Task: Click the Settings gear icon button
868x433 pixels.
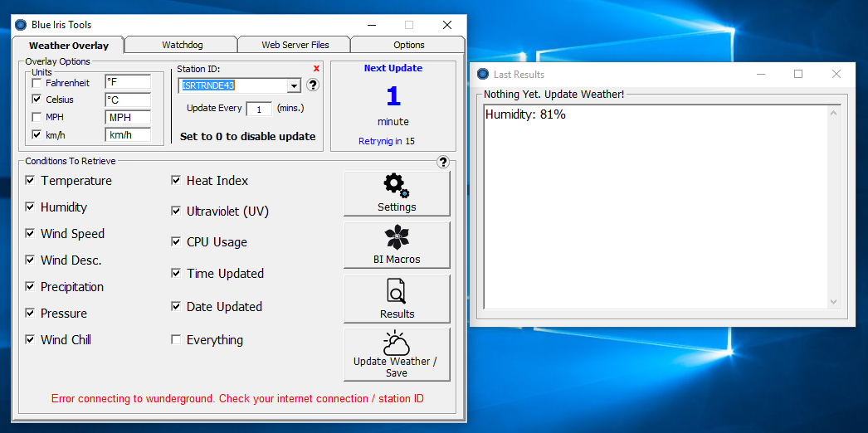Action: click(397, 185)
